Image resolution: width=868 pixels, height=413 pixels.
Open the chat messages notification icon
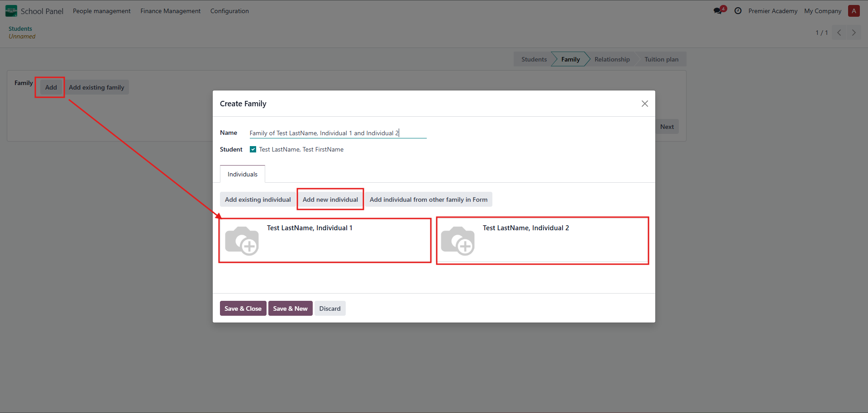(718, 11)
